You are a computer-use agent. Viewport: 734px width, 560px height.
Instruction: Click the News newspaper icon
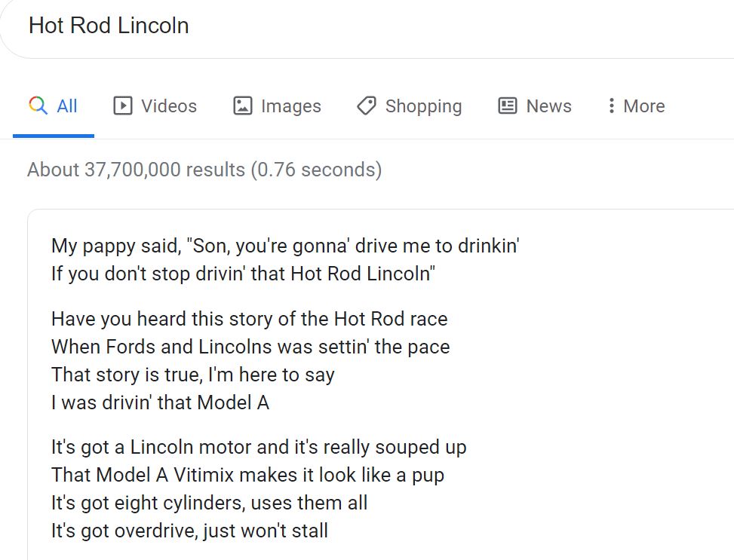(x=508, y=106)
